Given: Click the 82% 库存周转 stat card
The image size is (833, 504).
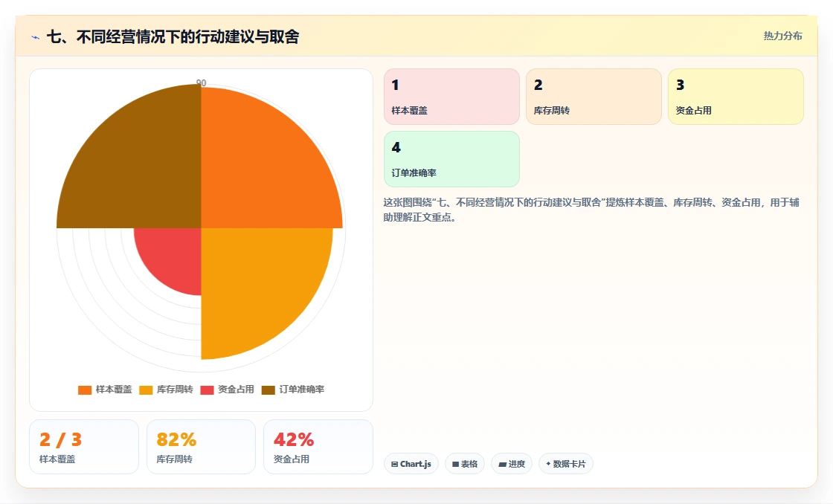Looking at the screenshot, I should (201, 447).
